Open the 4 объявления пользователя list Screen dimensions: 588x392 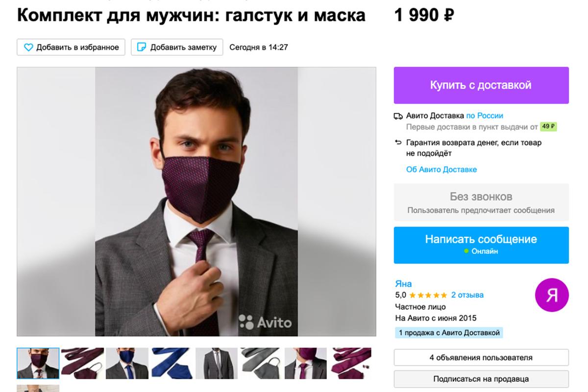(481, 358)
